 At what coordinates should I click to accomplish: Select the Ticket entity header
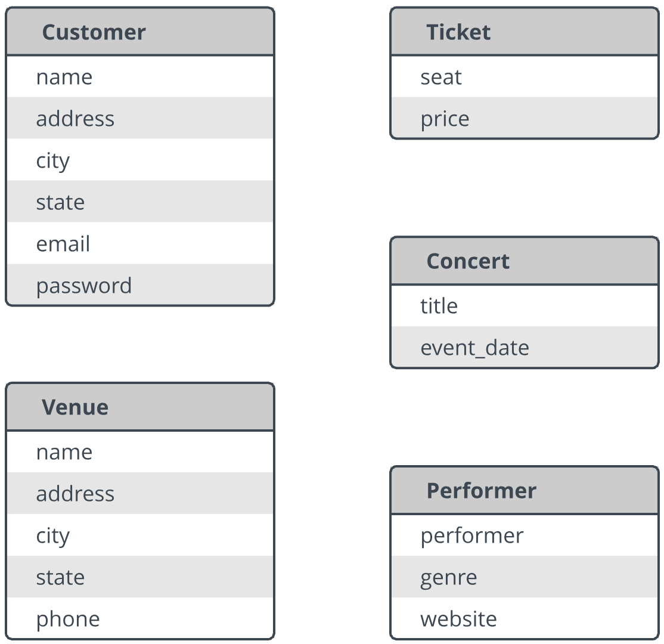pyautogui.click(x=525, y=32)
